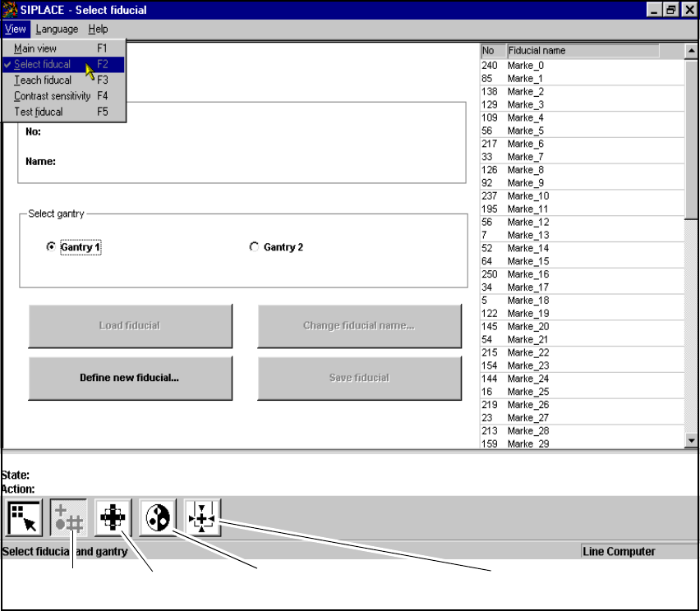This screenshot has height=611, width=700.
Task: Select the Marke_13 row
Action: point(583,235)
